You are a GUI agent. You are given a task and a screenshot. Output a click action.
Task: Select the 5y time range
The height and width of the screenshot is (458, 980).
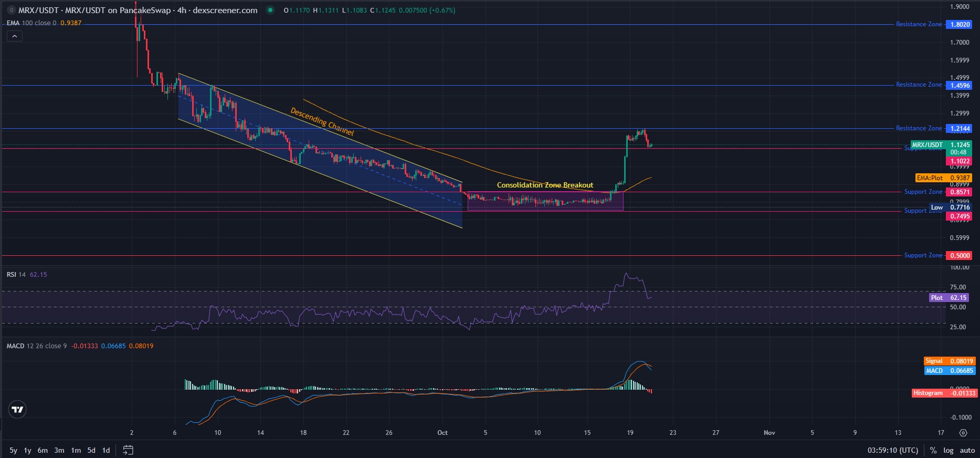14,450
